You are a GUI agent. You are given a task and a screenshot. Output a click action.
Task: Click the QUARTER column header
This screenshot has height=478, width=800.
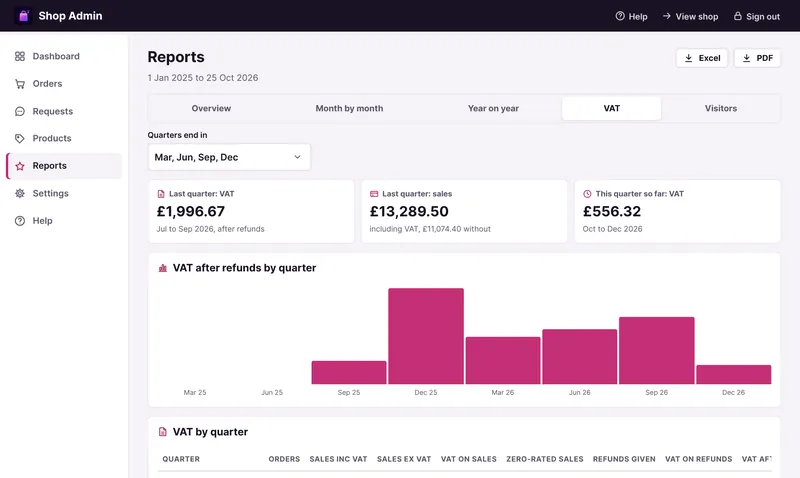[x=181, y=459]
